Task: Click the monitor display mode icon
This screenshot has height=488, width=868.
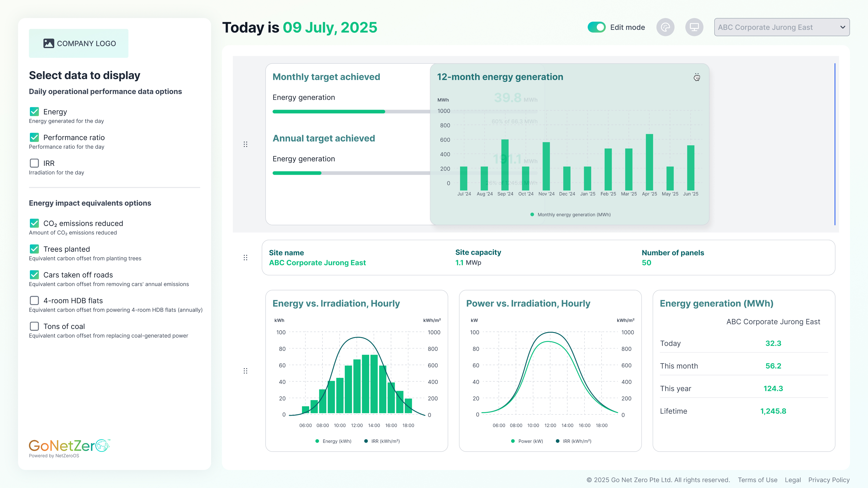Action: (x=694, y=27)
